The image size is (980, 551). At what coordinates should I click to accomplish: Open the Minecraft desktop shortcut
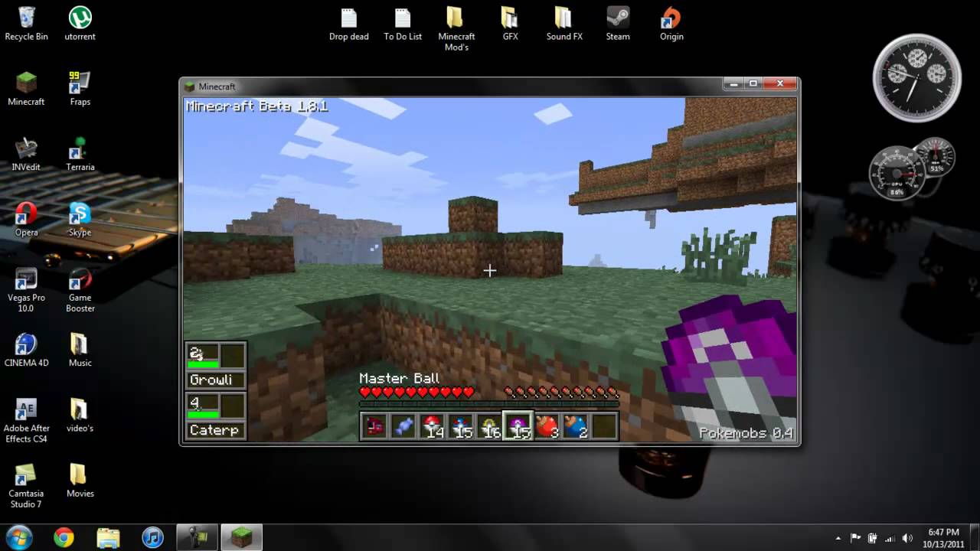point(26,89)
